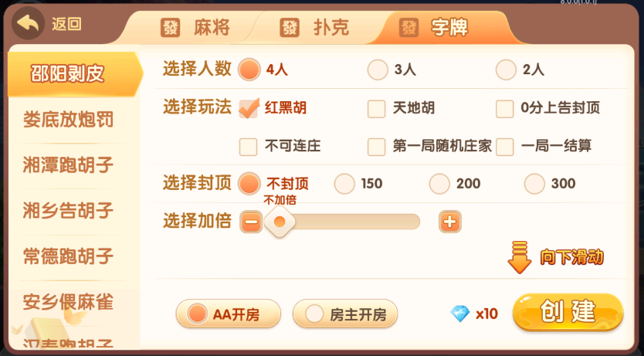The height and width of the screenshot is (356, 644).
Task: Increase multiplier with the plus button
Action: [x=450, y=222]
